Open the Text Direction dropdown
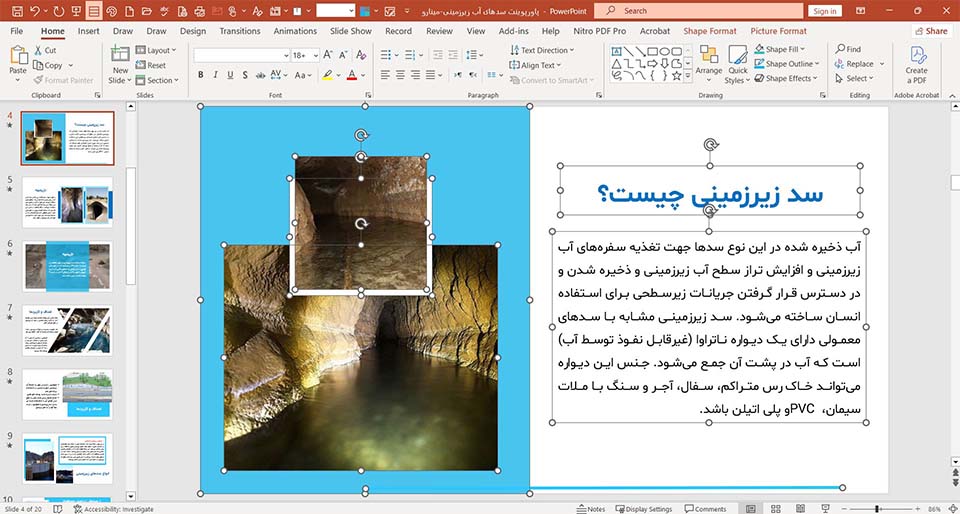The height and width of the screenshot is (514, 960). 542,50
